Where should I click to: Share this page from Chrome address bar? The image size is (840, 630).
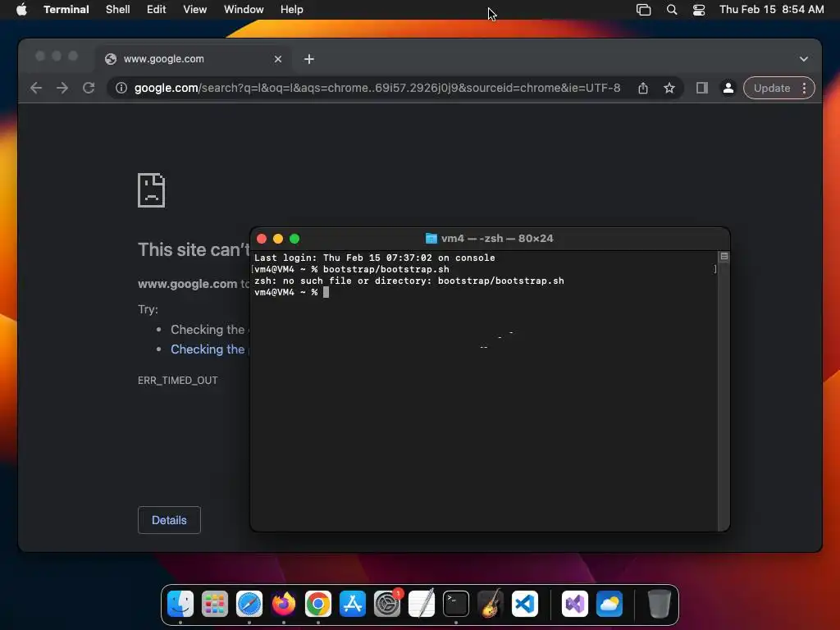click(x=643, y=88)
